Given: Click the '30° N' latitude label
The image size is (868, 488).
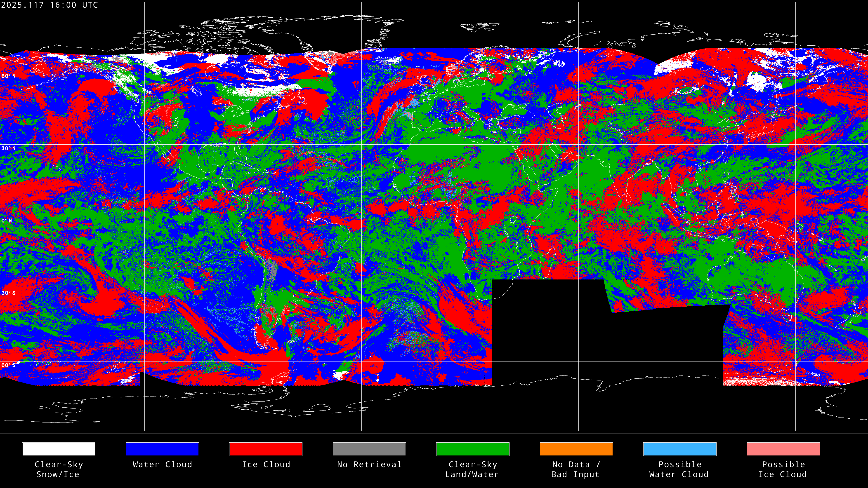Looking at the screenshot, I should pyautogui.click(x=8, y=148).
